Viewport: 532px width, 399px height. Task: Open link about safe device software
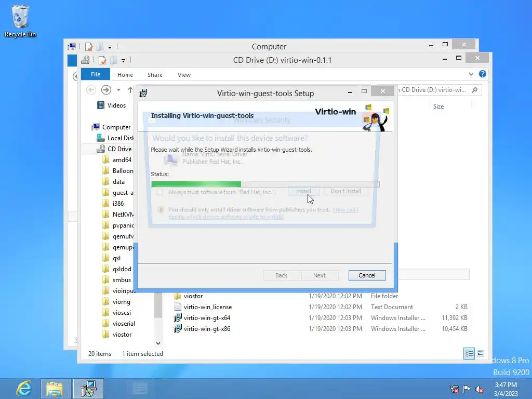coord(263,213)
